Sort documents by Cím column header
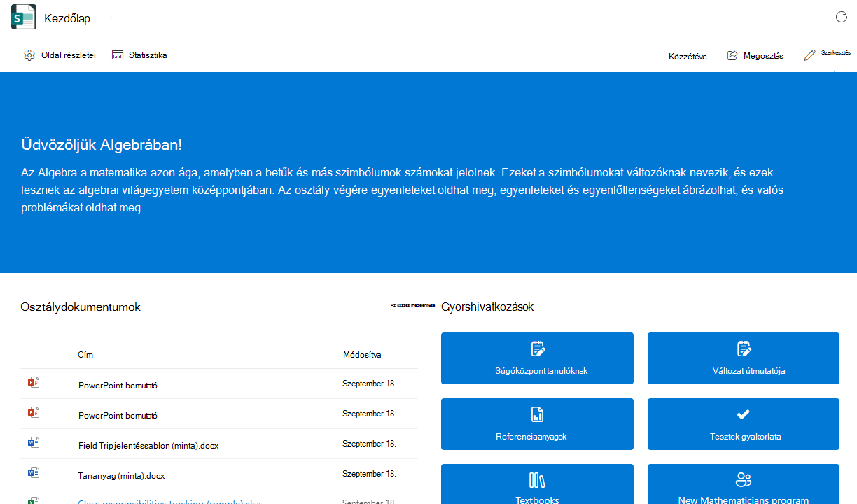Image resolution: width=857 pixels, height=504 pixels. point(85,355)
